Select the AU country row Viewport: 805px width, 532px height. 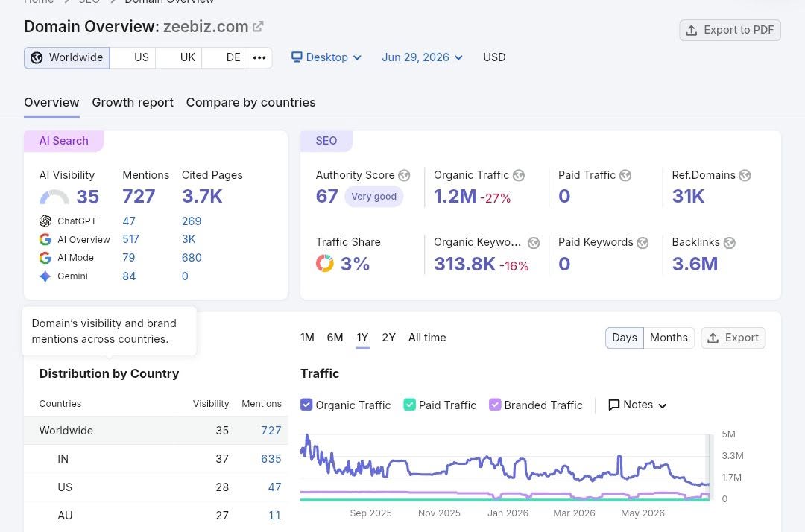[156, 515]
